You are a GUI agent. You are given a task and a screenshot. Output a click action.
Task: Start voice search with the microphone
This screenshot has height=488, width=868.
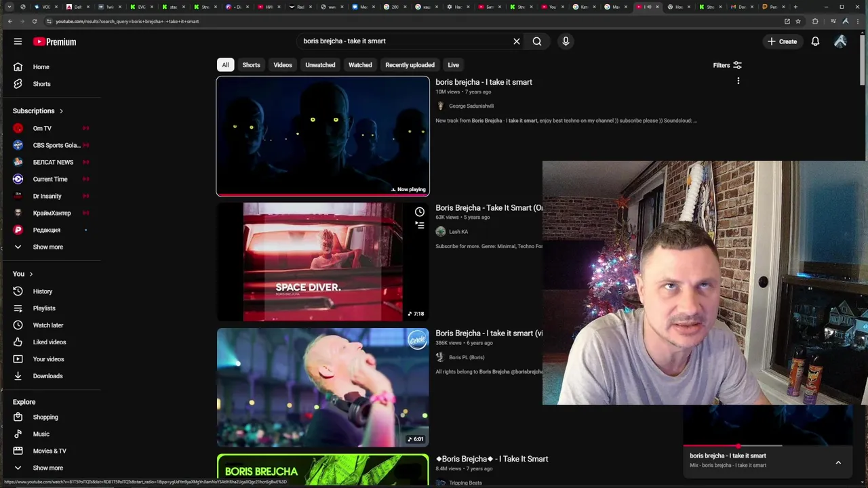point(566,41)
